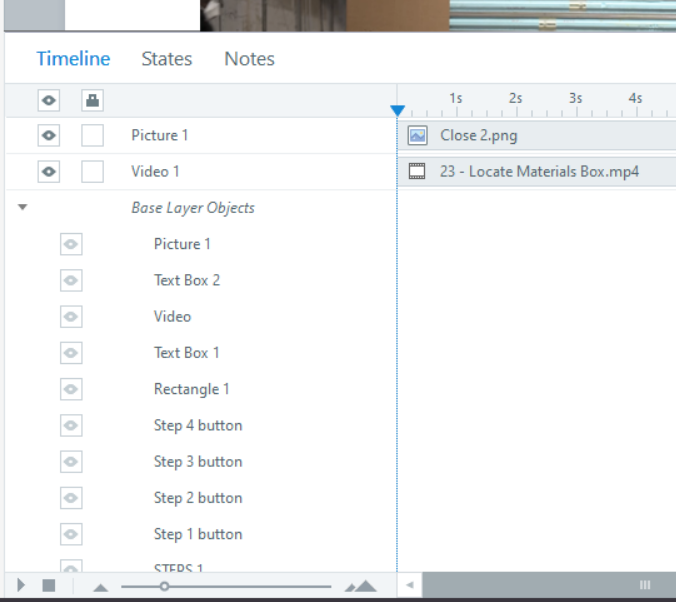The width and height of the screenshot is (676, 602).
Task: Zoom in the timeline with large mountains icon
Action: [361, 586]
